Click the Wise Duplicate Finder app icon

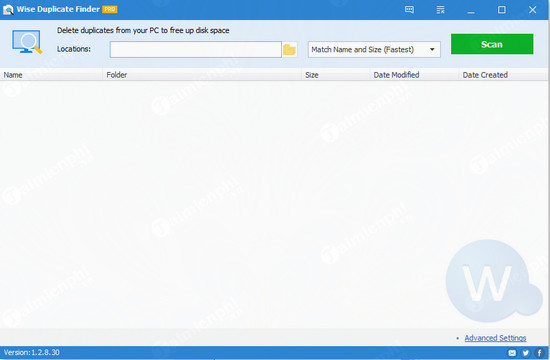(x=8, y=9)
